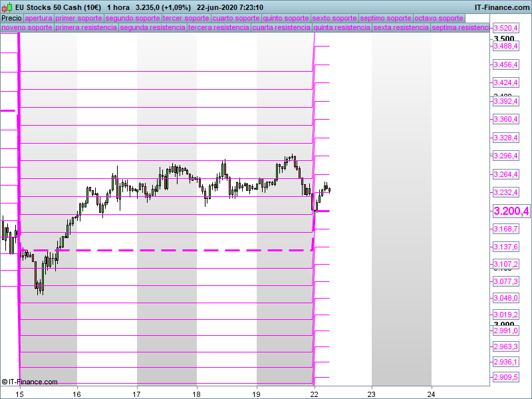Click the 'tercera resistencia' legend label
The image size is (532, 399).
219,28
